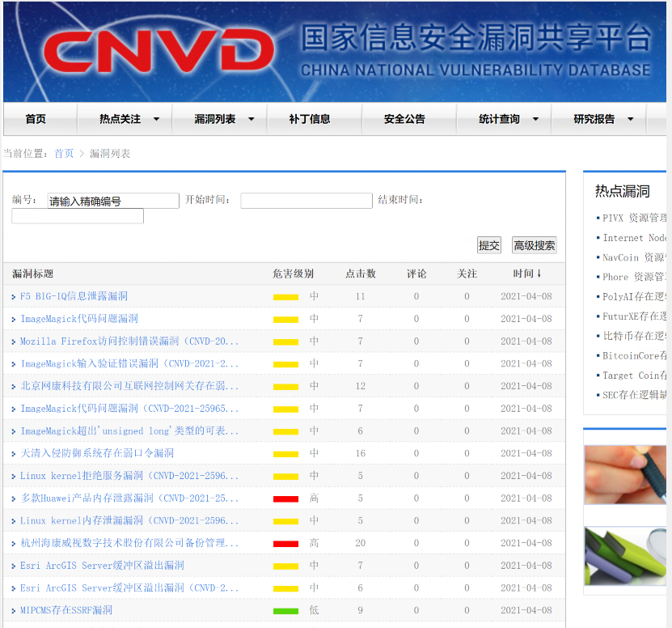
Task: Select the 统计查询 menu label
Action: (499, 119)
